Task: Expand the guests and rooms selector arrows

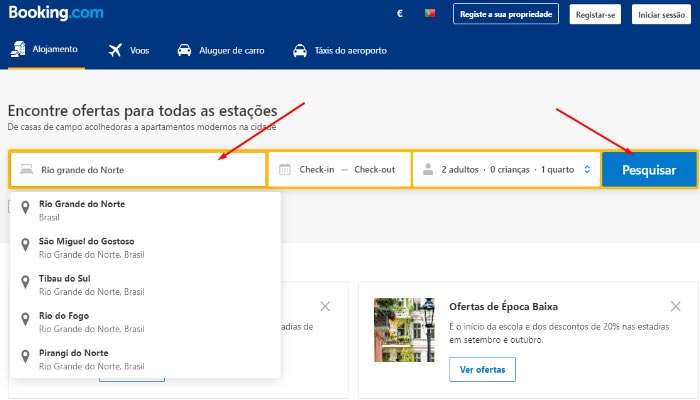Action: [x=587, y=169]
